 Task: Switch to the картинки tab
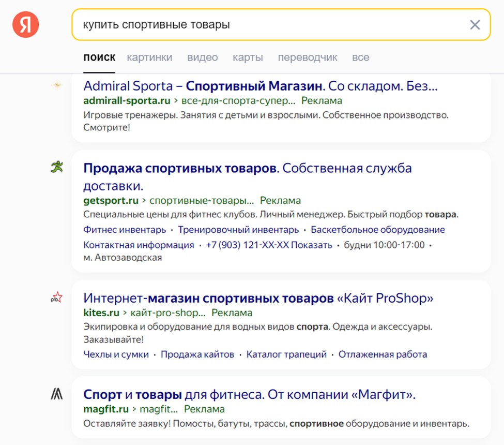tap(149, 57)
